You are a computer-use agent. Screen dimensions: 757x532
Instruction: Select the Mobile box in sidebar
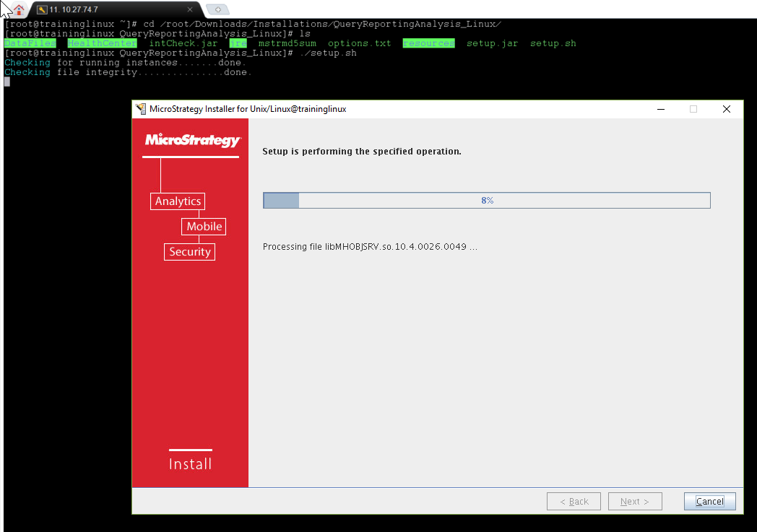click(x=204, y=227)
